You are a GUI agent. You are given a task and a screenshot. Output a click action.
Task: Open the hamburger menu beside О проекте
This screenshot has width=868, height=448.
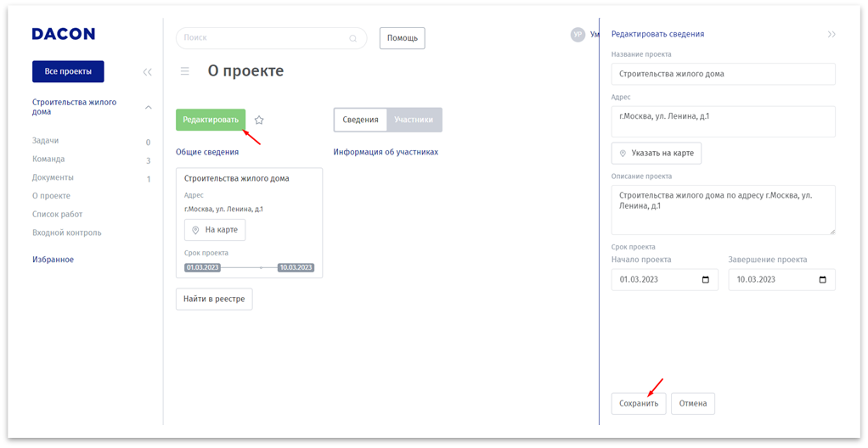(184, 71)
